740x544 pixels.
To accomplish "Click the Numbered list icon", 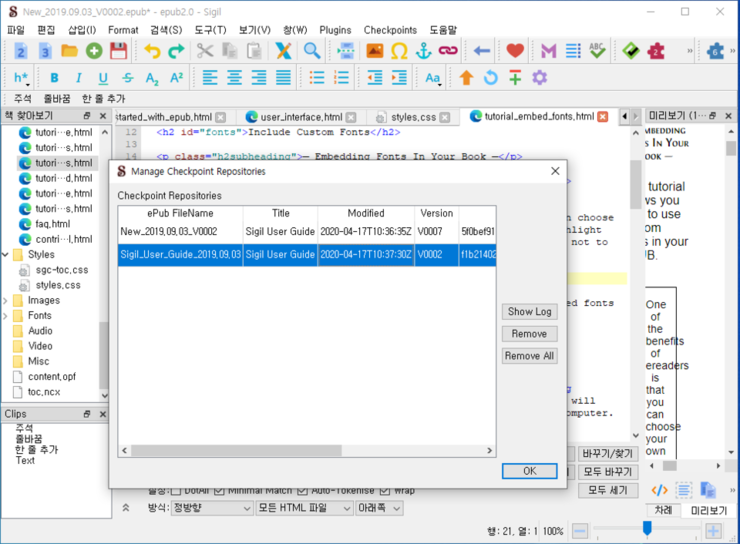I will 341,78.
